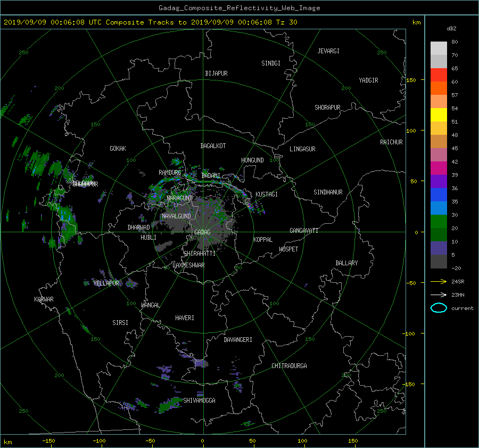This screenshot has width=479, height=448.
Task: Click the YELLAPUR city label
Action: 106,283
